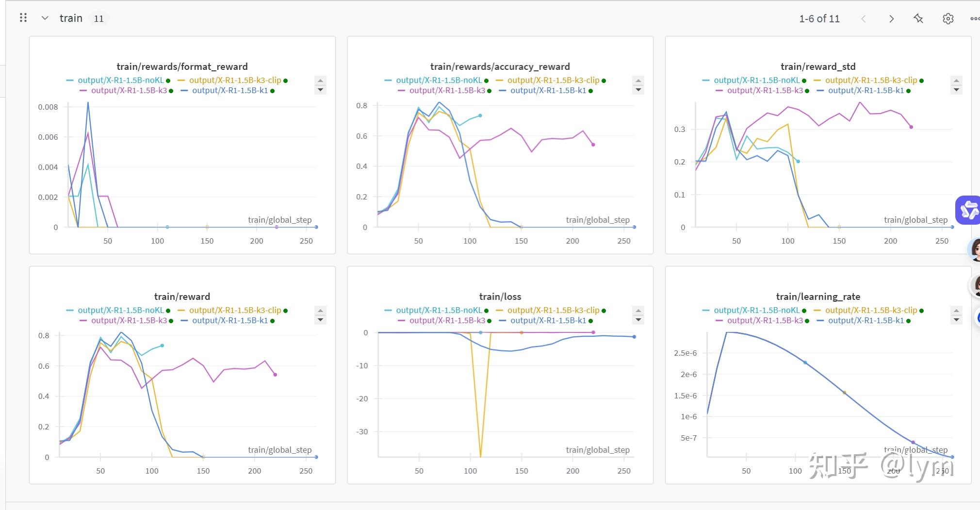The height and width of the screenshot is (510, 980).
Task: Open the more options ellipsis menu
Action: pyautogui.click(x=974, y=19)
